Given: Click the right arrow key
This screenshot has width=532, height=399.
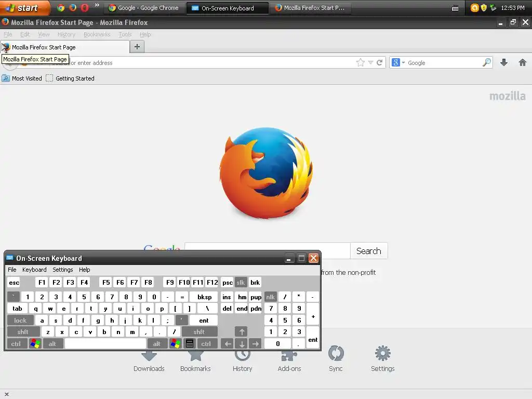Looking at the screenshot, I should [256, 344].
